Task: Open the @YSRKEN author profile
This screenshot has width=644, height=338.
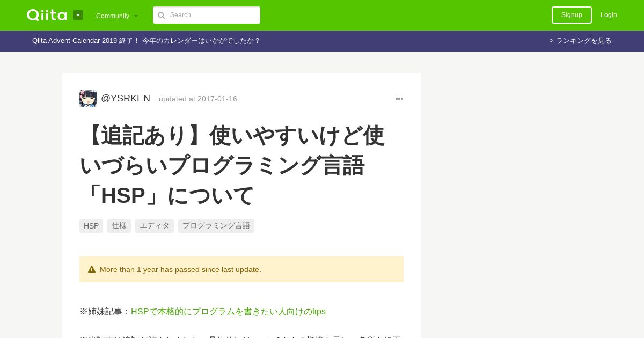Action: pos(126,99)
